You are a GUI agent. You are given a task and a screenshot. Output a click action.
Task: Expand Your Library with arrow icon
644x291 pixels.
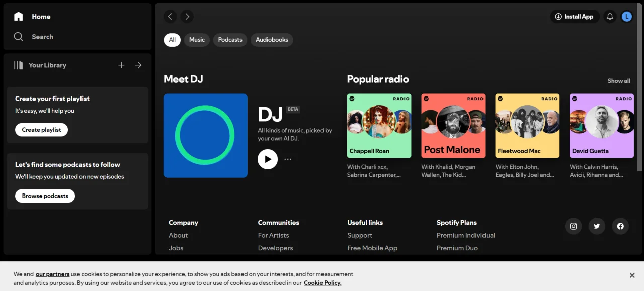click(138, 65)
